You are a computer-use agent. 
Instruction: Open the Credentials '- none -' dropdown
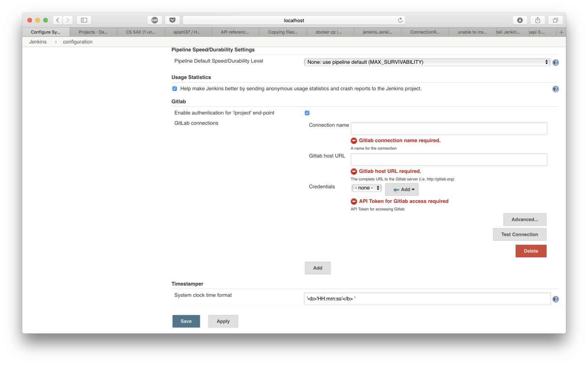[x=367, y=188]
